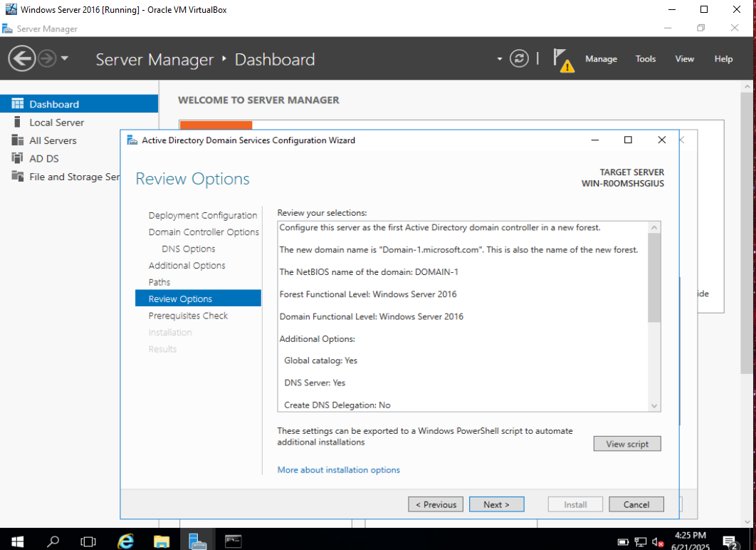
Task: Open the notifications flag with warning
Action: [563, 60]
